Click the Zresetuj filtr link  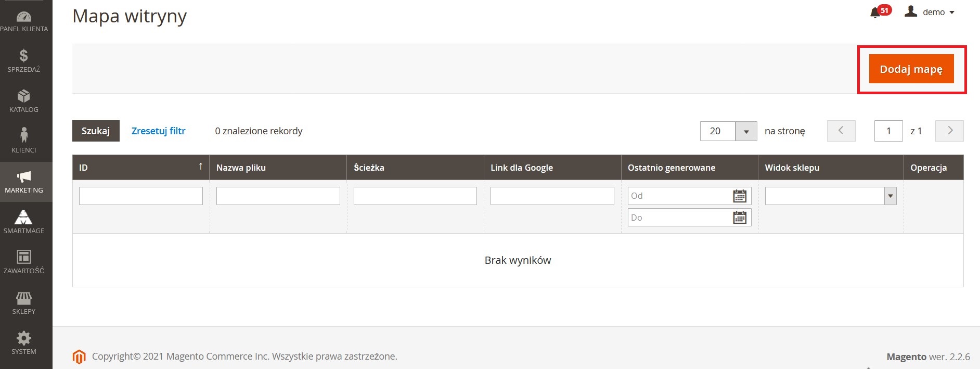click(158, 131)
